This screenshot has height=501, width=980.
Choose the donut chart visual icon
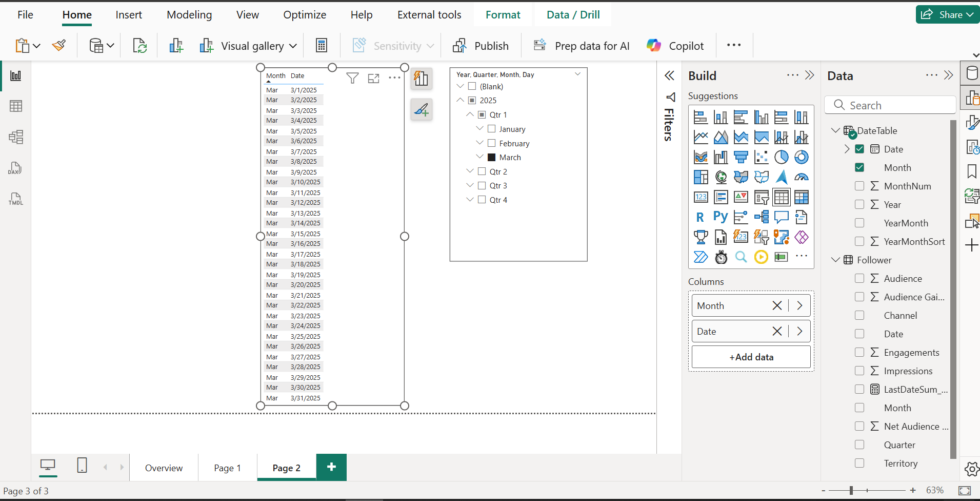click(801, 157)
